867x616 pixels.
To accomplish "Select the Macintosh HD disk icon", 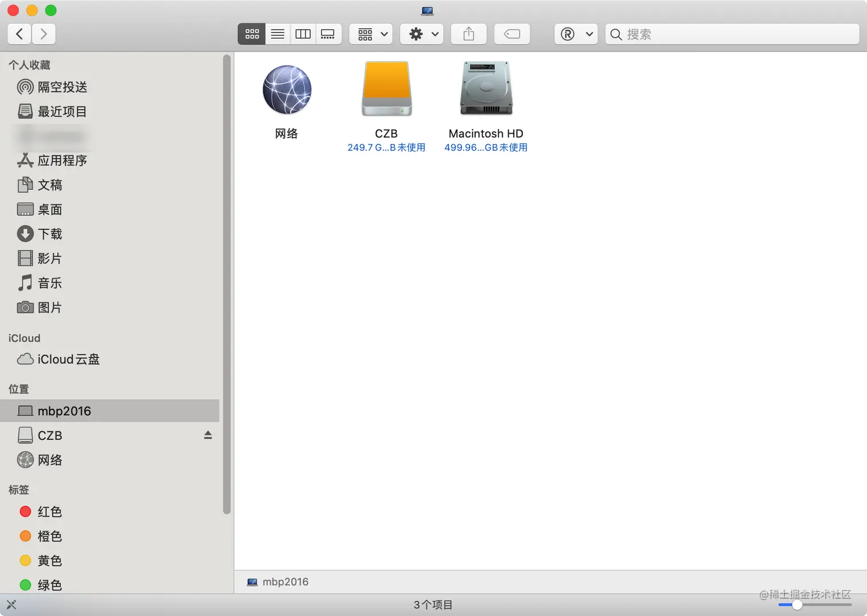I will coord(486,88).
